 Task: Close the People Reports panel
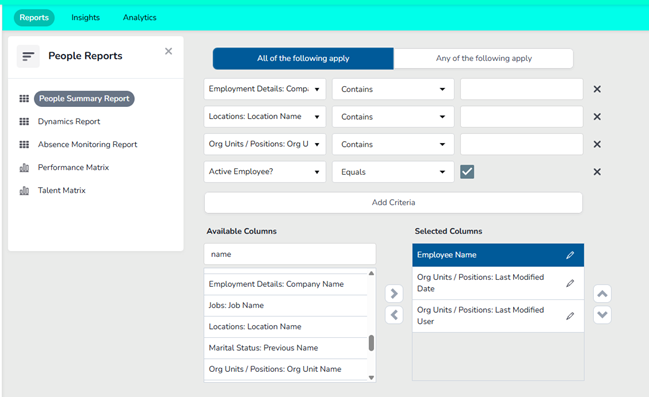click(x=168, y=51)
